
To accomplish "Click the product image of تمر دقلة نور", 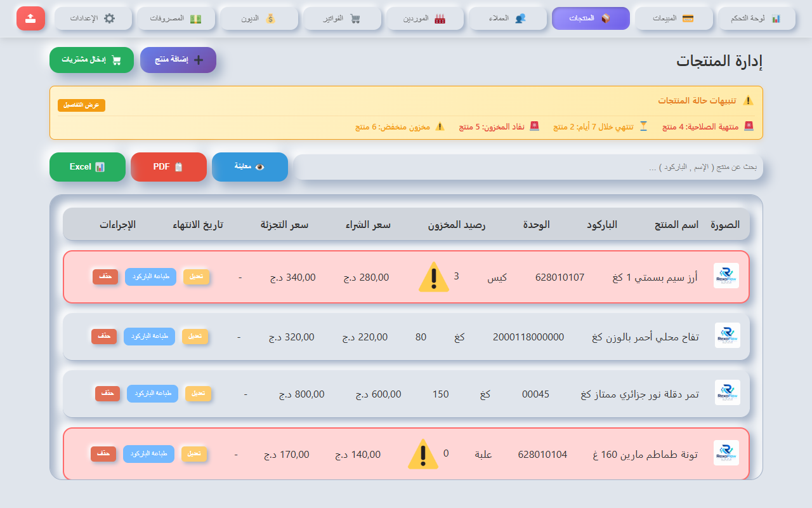I will [x=727, y=392].
